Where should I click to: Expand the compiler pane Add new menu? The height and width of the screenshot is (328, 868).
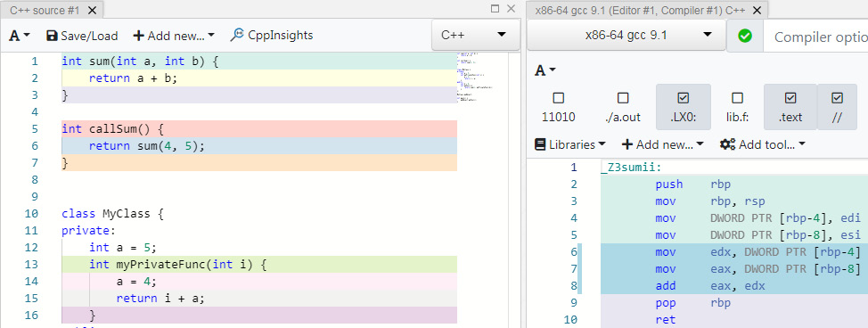pyautogui.click(x=663, y=144)
